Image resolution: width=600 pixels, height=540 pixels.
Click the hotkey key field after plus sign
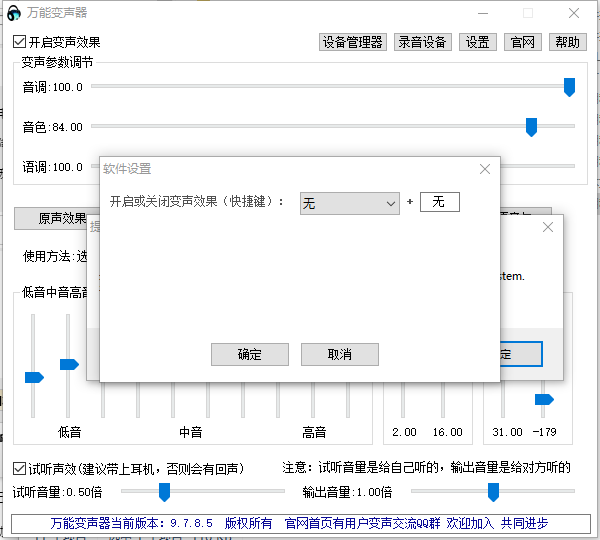439,203
